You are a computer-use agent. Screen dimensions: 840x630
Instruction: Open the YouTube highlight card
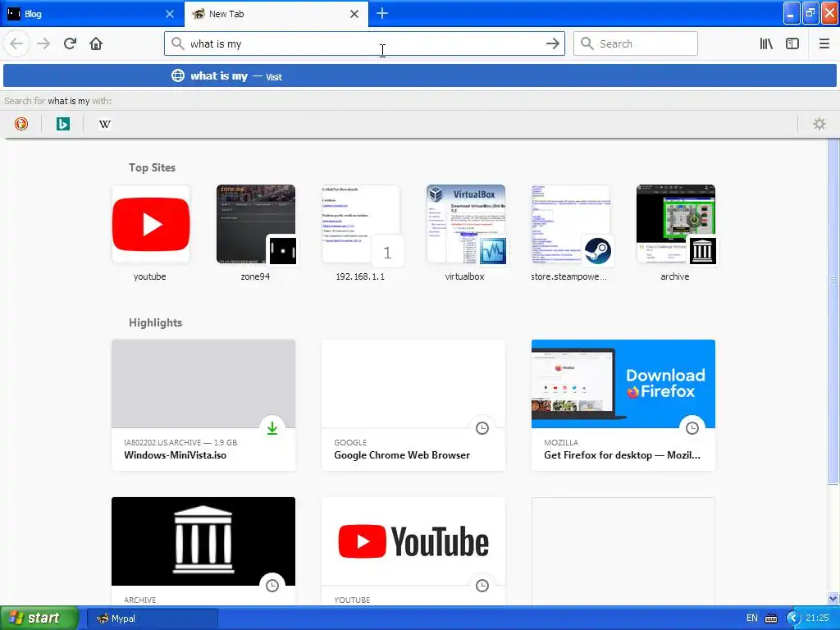[x=413, y=550]
